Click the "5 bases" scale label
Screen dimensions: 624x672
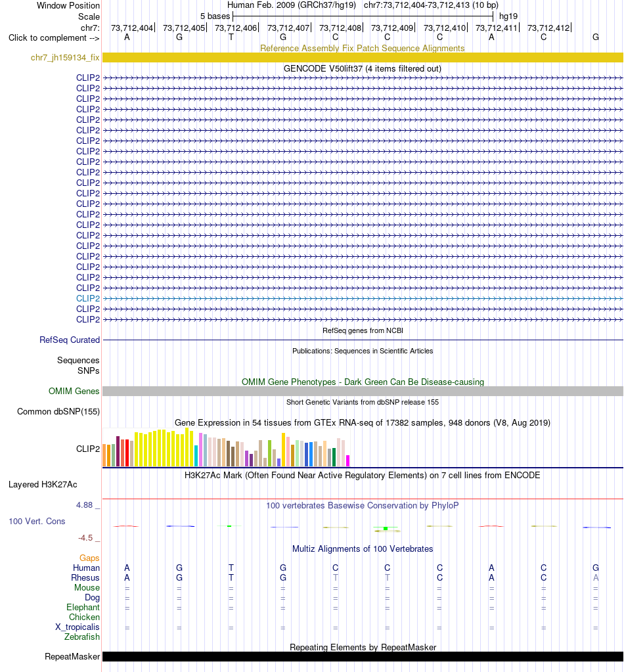[215, 16]
